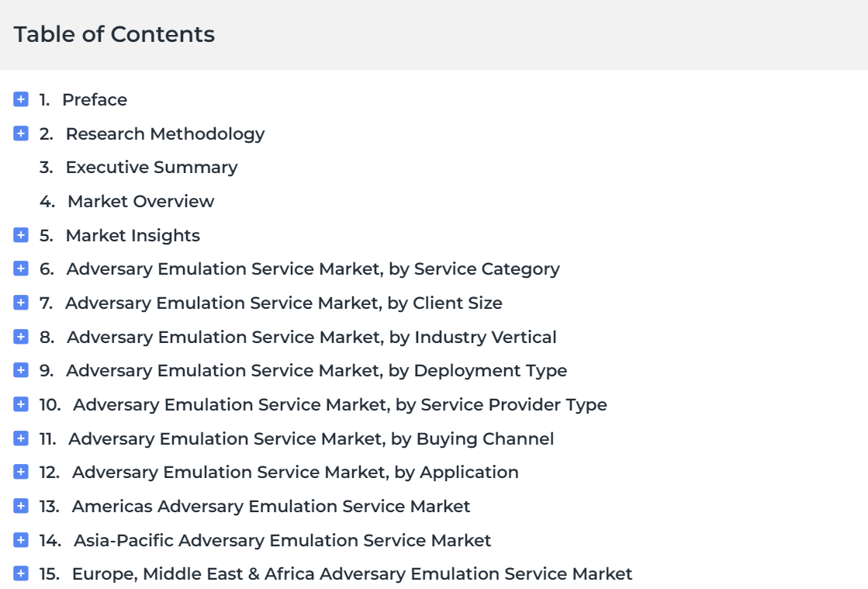868x589 pixels.
Task: Click plus icon beside Client Size chapter
Action: pos(21,303)
